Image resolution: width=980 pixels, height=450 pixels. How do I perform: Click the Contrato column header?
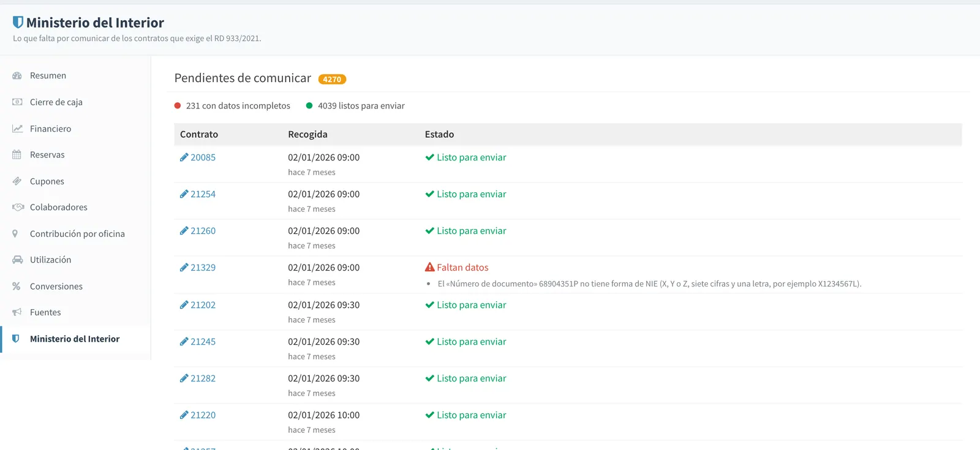tap(199, 135)
